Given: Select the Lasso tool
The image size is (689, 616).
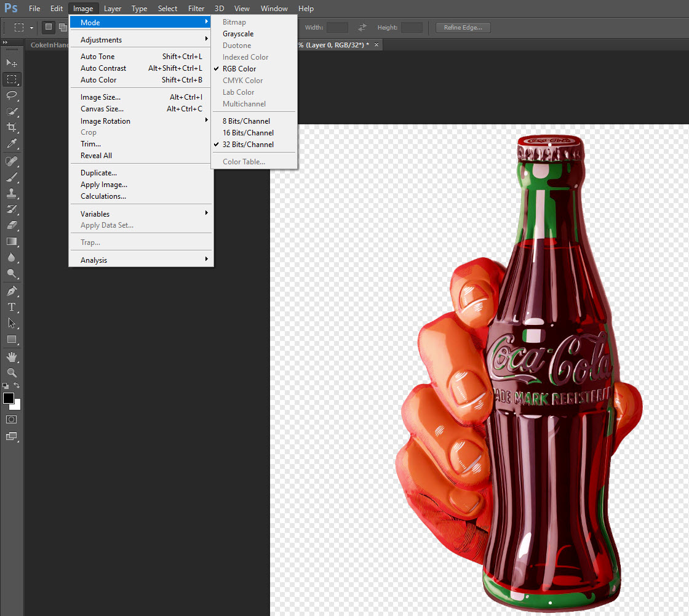Looking at the screenshot, I should click(12, 96).
